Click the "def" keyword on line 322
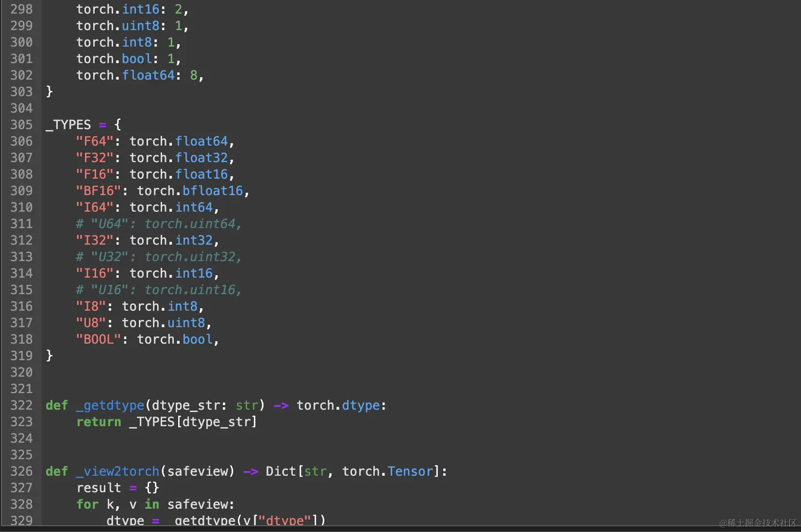 [x=57, y=405]
